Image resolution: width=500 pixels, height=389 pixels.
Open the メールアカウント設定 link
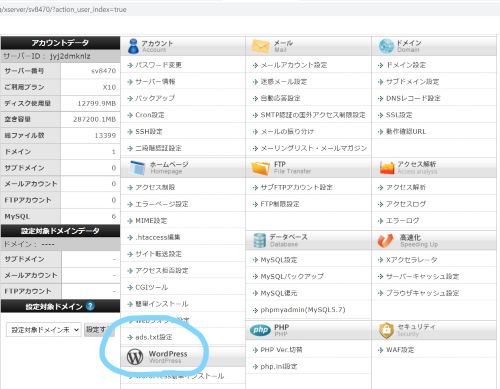[294, 65]
